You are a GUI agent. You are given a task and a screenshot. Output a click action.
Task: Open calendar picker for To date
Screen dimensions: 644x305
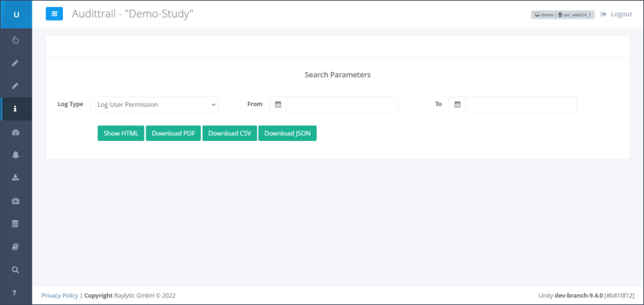pyautogui.click(x=457, y=104)
